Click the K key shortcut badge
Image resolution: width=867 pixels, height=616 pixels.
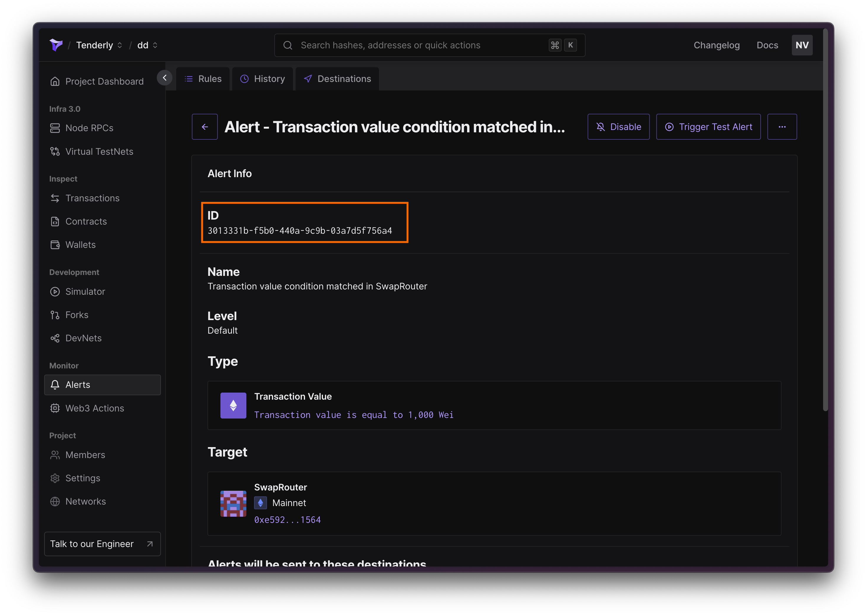pyautogui.click(x=571, y=45)
